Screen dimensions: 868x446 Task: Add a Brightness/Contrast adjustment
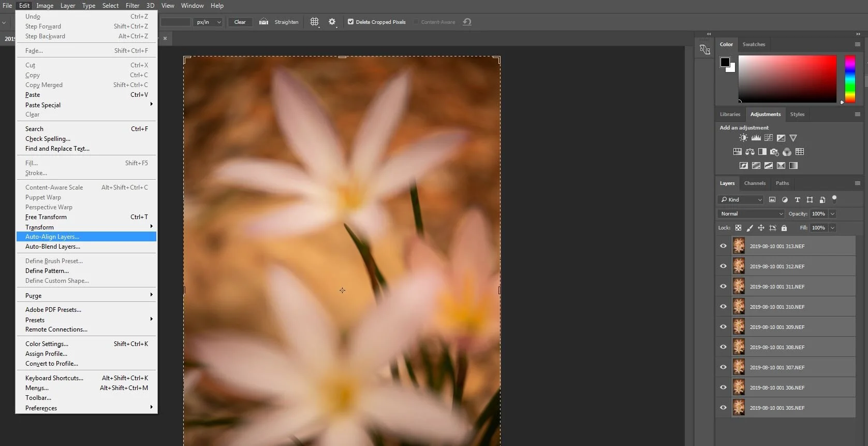tap(743, 138)
